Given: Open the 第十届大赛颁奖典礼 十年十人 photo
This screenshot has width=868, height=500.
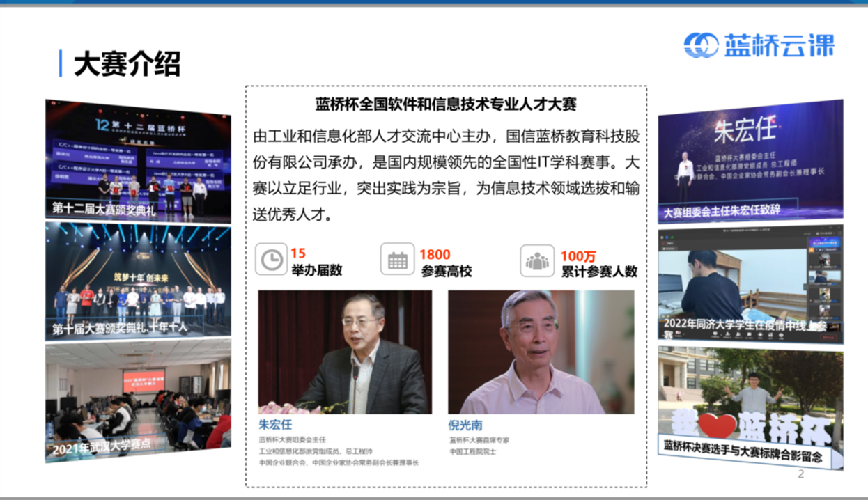Looking at the screenshot, I should 138,281.
